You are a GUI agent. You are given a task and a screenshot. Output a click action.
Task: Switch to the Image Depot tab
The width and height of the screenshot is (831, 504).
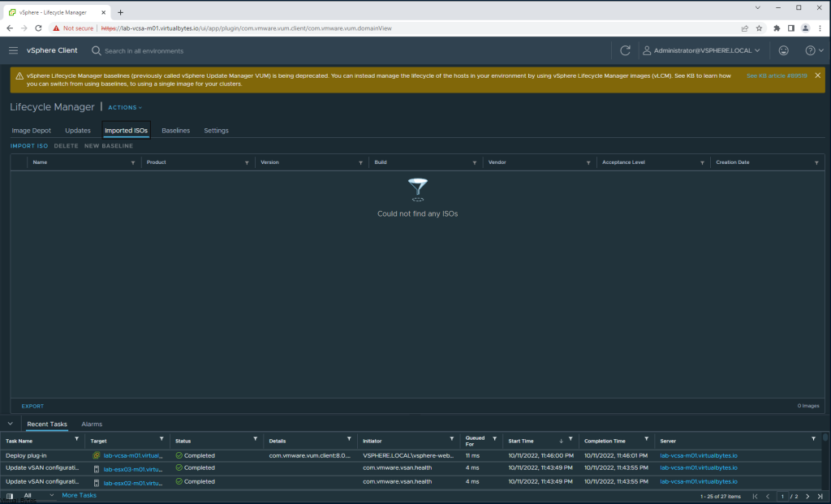[32, 131]
